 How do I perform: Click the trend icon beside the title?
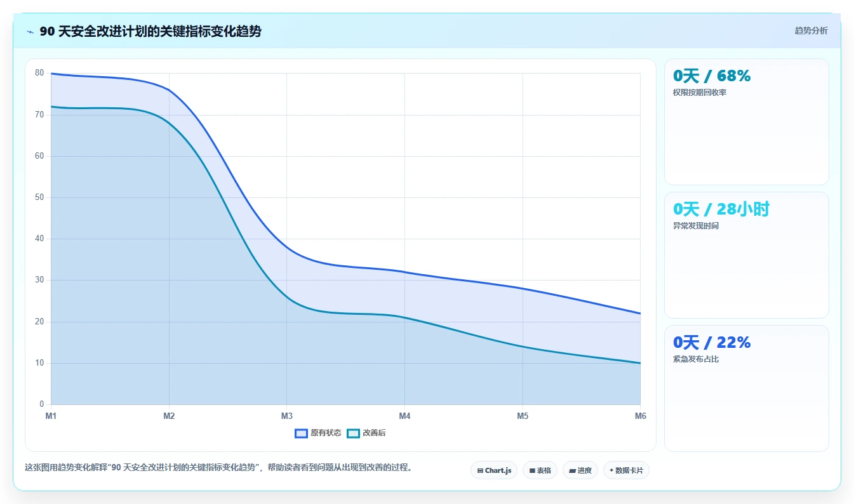click(30, 32)
